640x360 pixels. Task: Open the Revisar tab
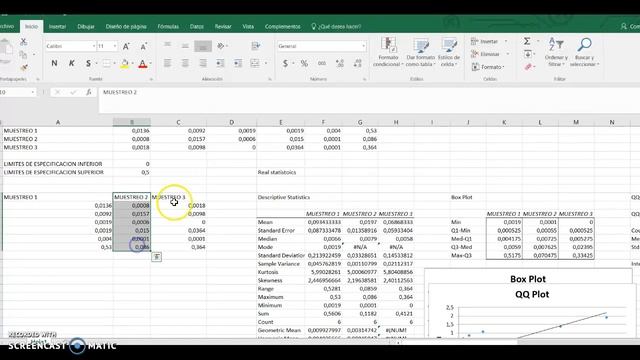pyautogui.click(x=223, y=27)
